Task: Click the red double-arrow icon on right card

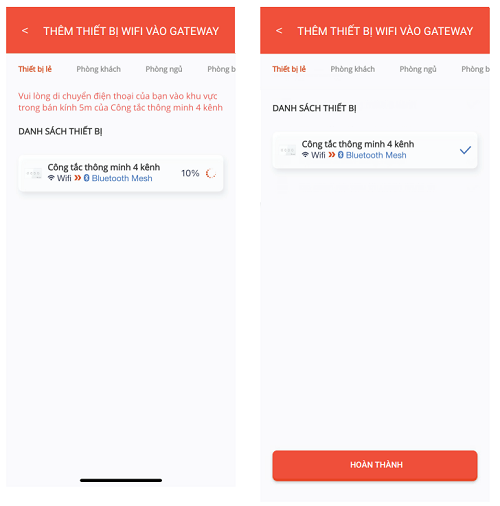Action: [x=332, y=155]
